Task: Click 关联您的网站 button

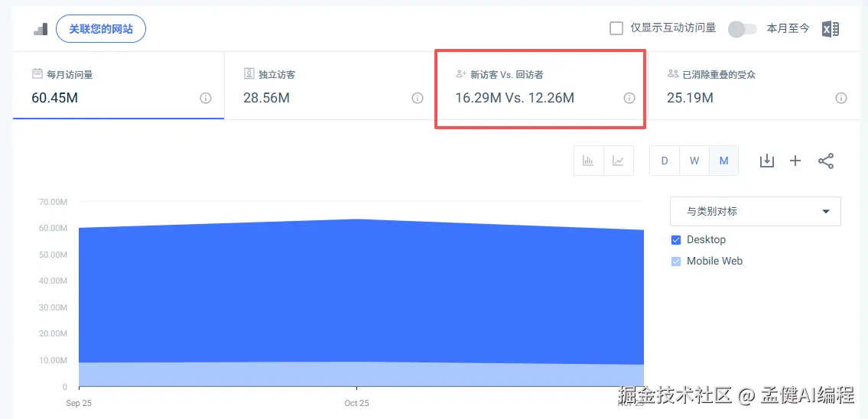Action: [x=101, y=29]
